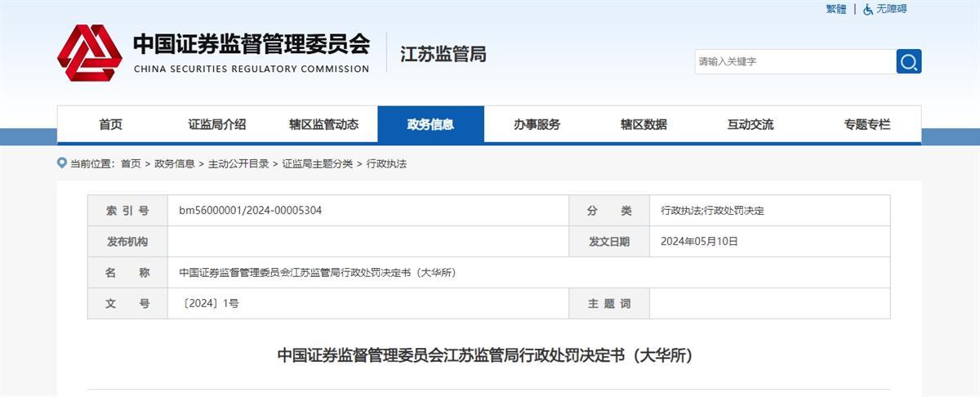Screen dimensions: 980x397
Task: Click the 发文日期 label cell
Action: coord(609,242)
